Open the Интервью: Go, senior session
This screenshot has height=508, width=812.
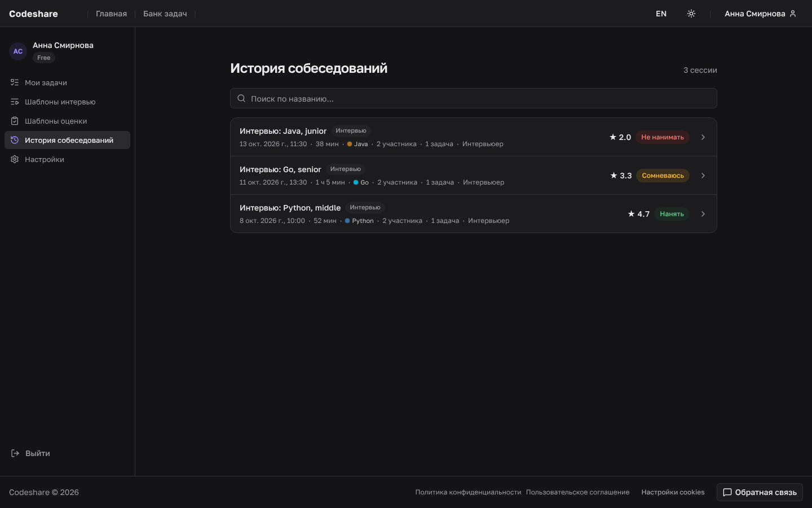point(474,176)
